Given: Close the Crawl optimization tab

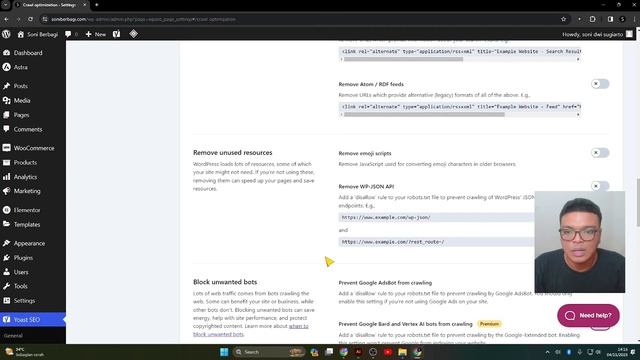Looking at the screenshot, I should [x=85, y=5].
